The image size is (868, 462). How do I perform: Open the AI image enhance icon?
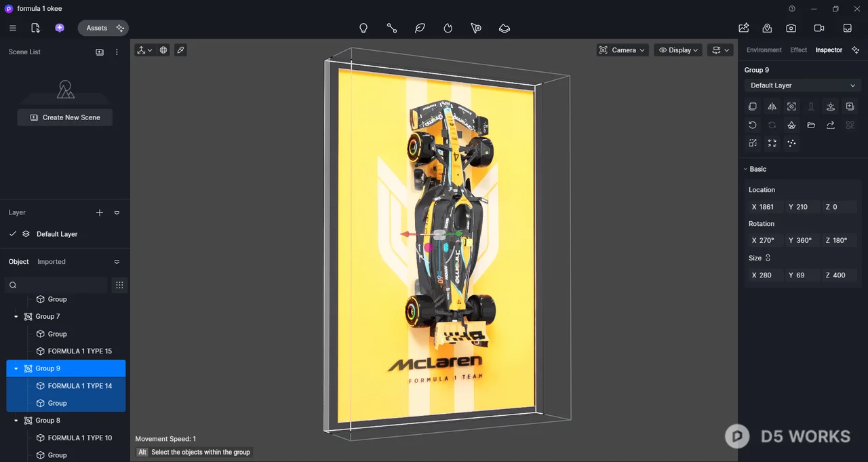point(744,28)
